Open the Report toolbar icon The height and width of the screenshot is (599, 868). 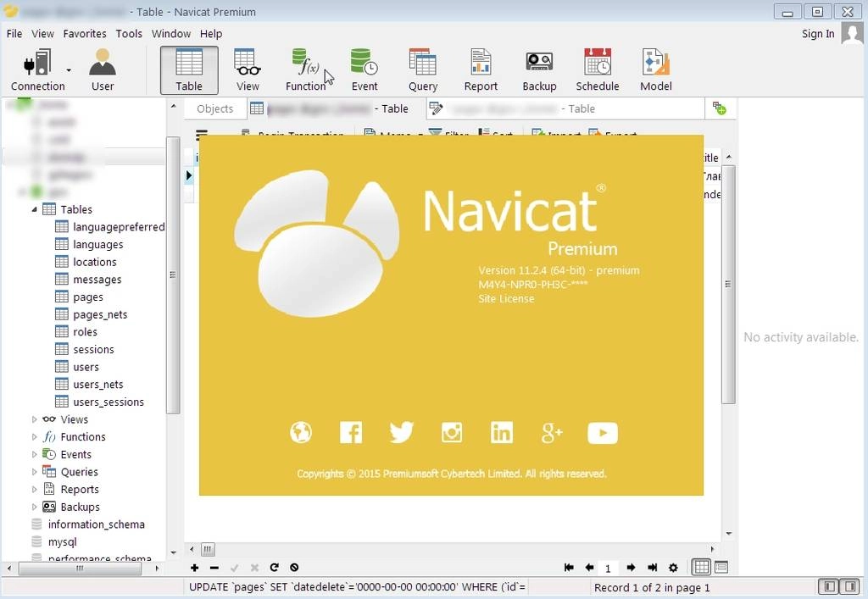click(481, 69)
